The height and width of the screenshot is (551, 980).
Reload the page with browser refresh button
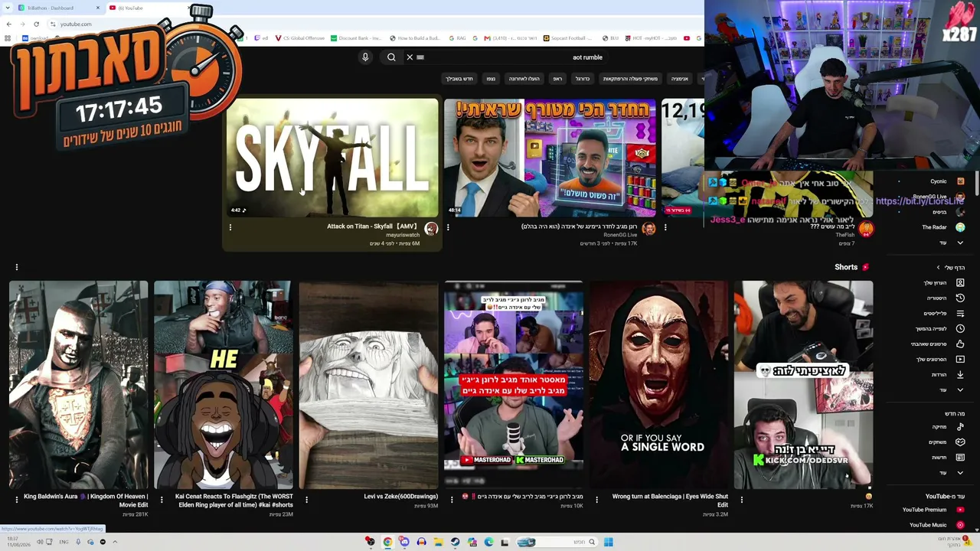click(x=36, y=24)
